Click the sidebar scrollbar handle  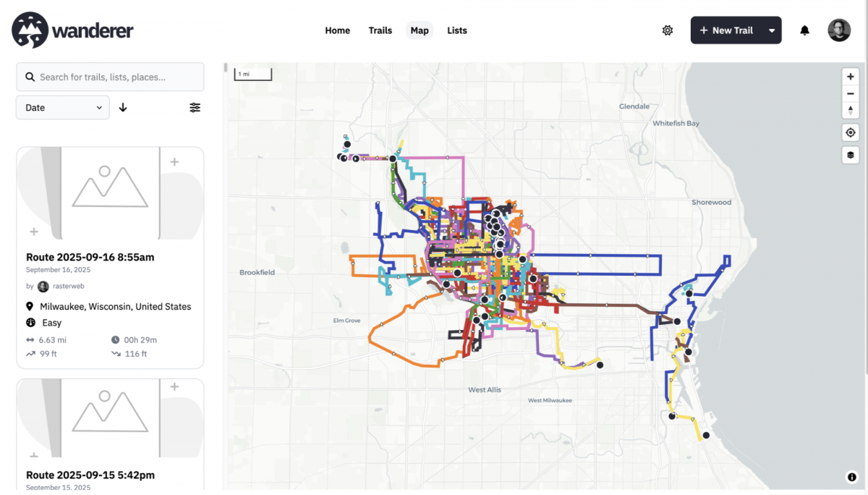226,68
